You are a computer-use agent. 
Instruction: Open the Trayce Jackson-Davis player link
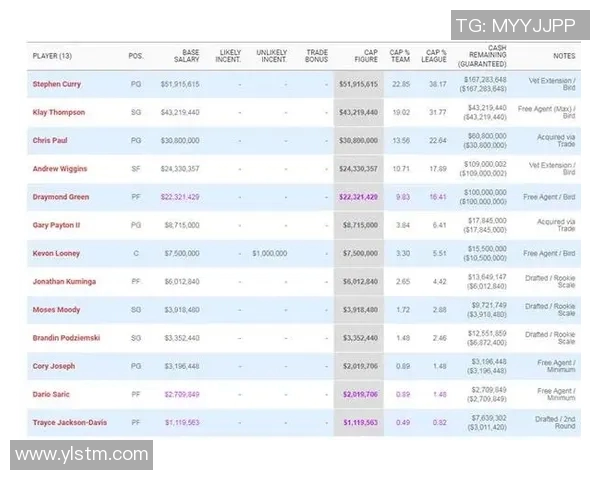[70, 423]
